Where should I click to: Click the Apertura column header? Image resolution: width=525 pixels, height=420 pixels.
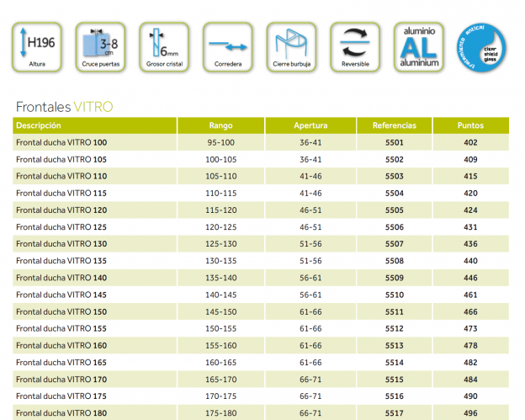pos(310,125)
